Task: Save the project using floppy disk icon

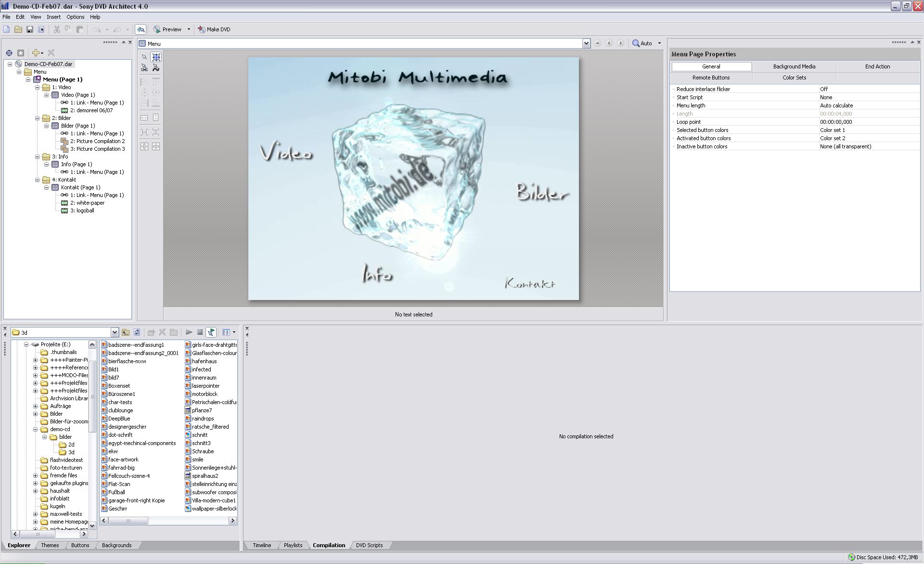Action: 30,29
